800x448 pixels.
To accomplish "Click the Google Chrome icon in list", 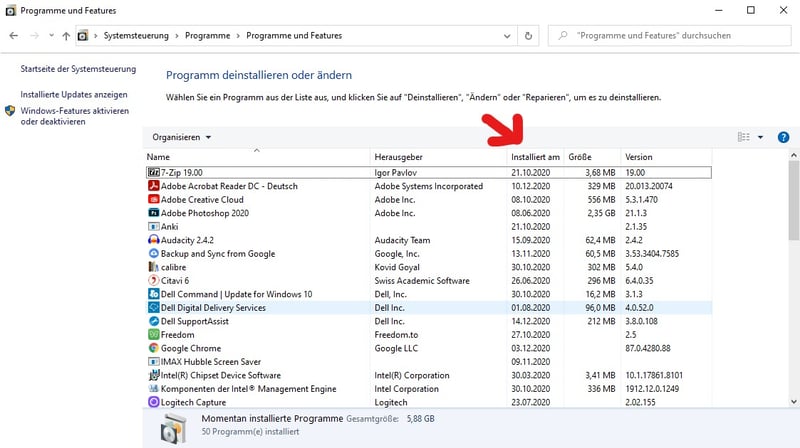I will point(153,348).
